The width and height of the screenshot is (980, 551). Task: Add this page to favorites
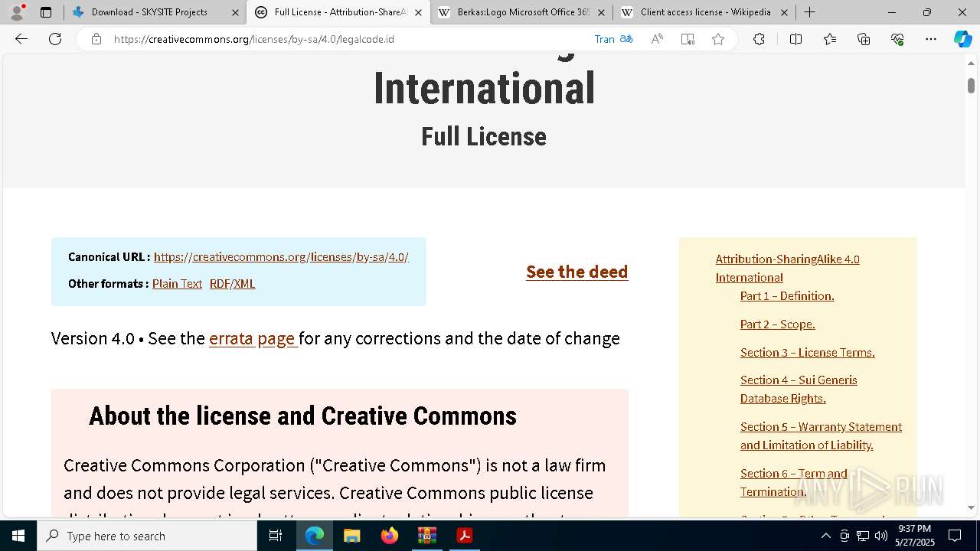(x=718, y=39)
